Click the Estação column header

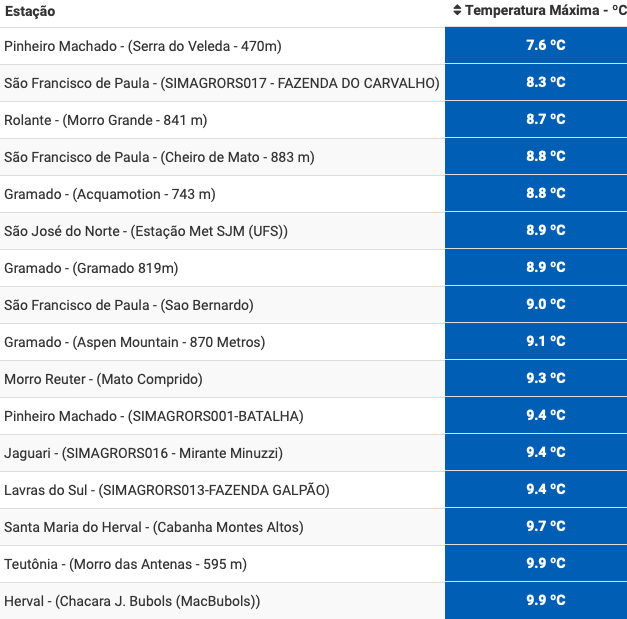click(x=30, y=11)
